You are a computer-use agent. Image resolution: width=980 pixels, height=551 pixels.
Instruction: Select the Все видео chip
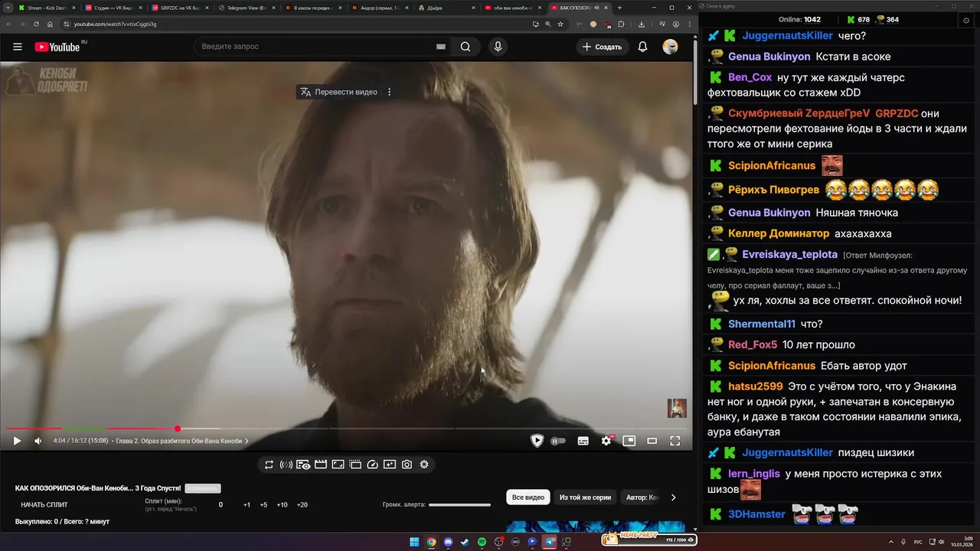pos(528,497)
